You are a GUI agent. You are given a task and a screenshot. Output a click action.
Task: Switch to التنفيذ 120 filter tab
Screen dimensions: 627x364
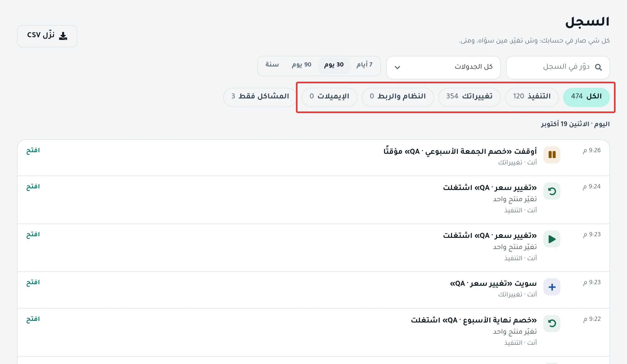(532, 97)
